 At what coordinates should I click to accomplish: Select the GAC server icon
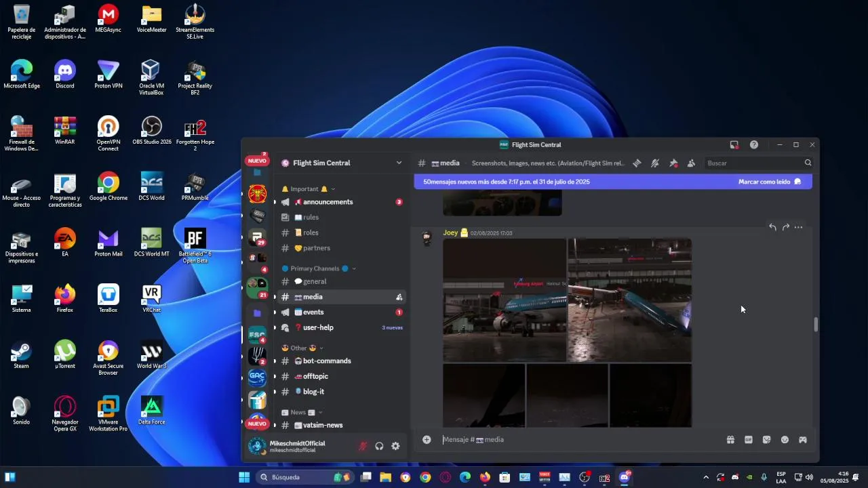click(257, 378)
